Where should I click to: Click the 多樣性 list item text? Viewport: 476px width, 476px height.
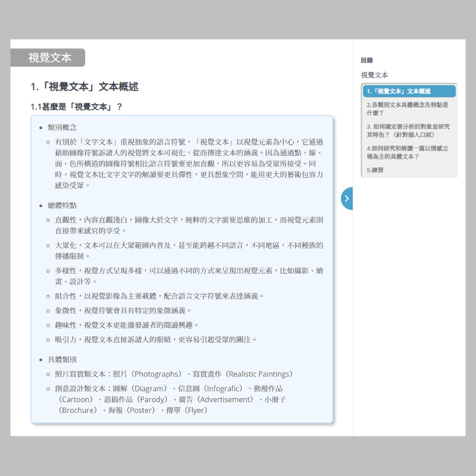[x=189, y=276]
